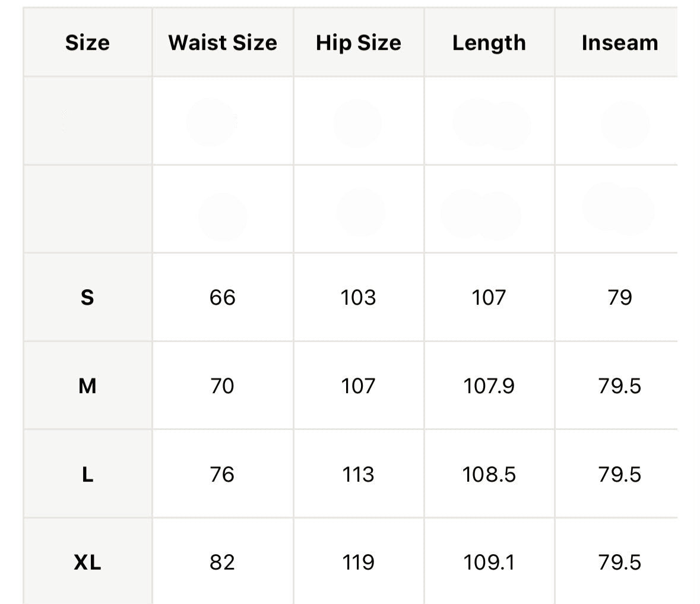Screen dimensions: 700x604
Task: Click the waist value 66
Action: (222, 298)
